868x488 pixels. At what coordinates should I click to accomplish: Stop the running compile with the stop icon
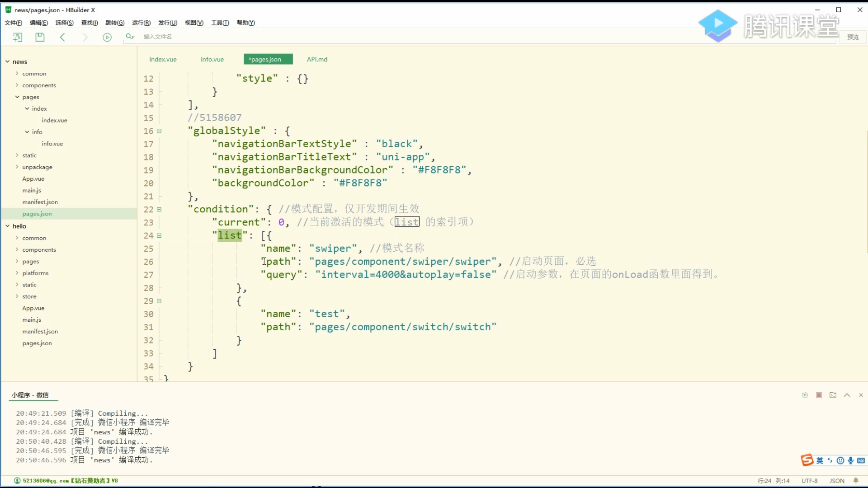819,395
